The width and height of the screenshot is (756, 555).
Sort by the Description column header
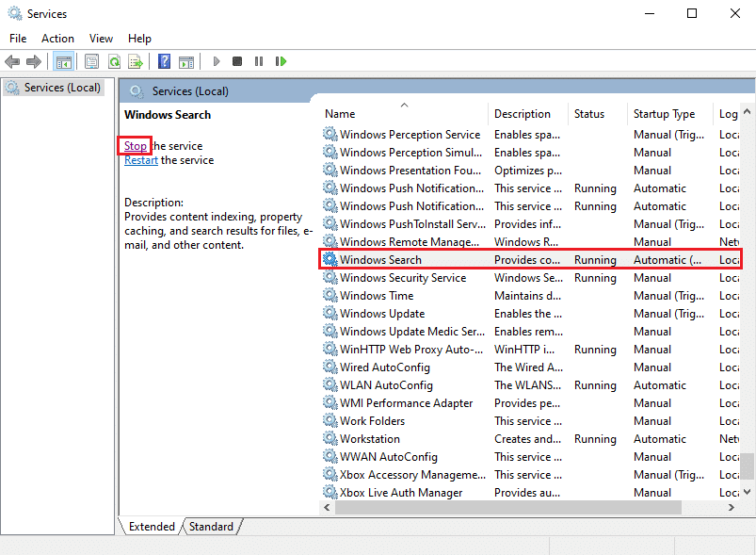(528, 114)
